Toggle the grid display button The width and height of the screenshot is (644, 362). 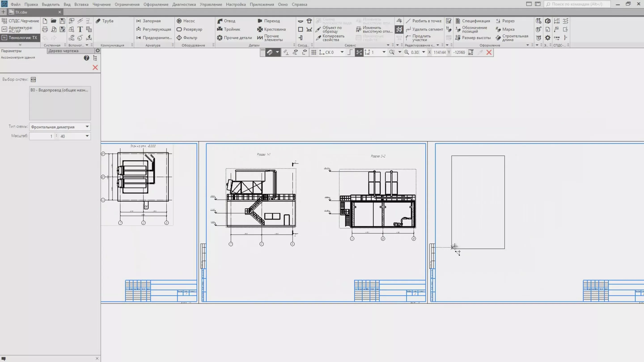[x=314, y=52]
